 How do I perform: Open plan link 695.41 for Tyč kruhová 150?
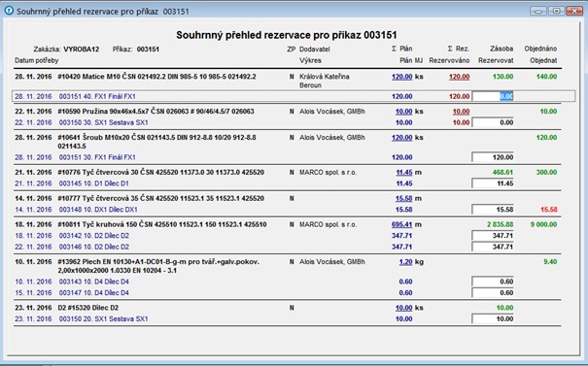click(401, 224)
